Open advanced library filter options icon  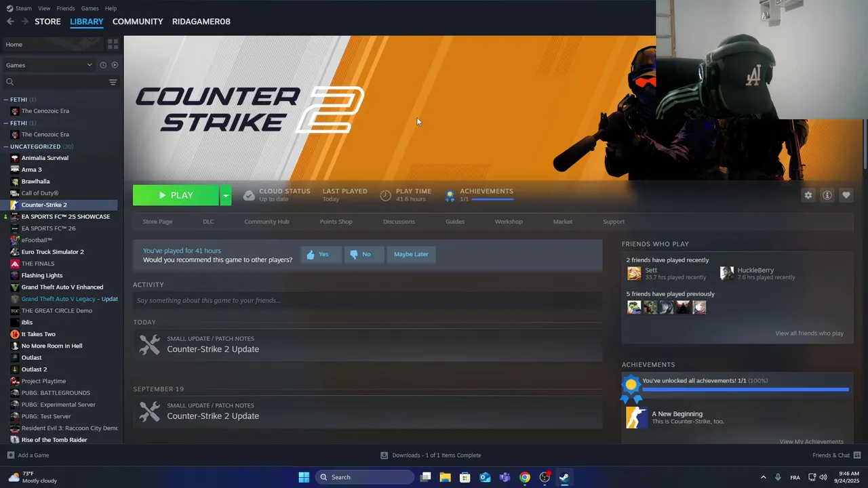(113, 82)
